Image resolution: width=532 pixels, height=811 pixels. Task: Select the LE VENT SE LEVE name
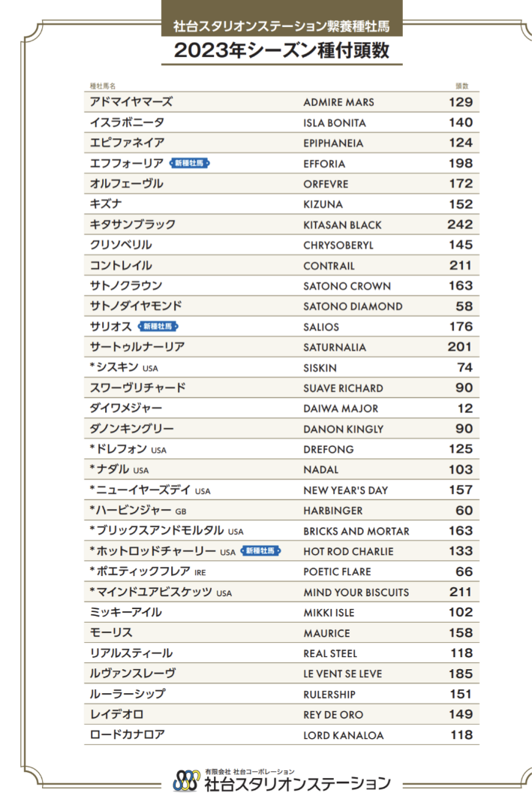coord(344,674)
